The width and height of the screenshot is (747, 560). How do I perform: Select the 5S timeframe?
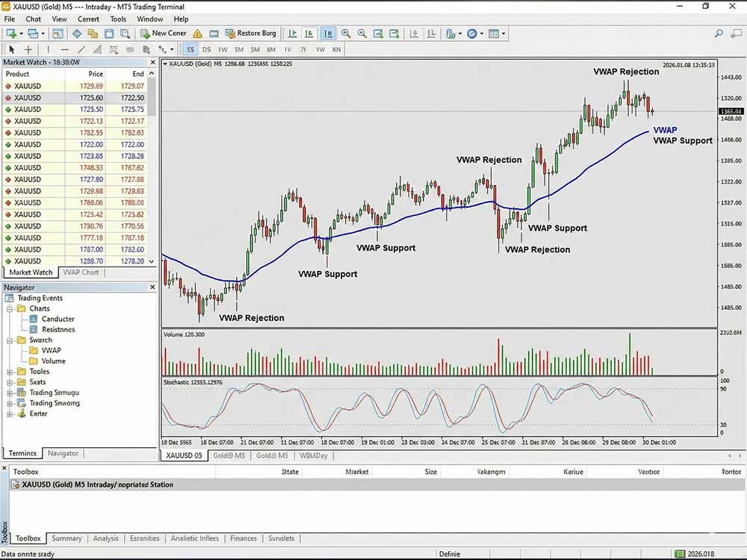click(190, 49)
